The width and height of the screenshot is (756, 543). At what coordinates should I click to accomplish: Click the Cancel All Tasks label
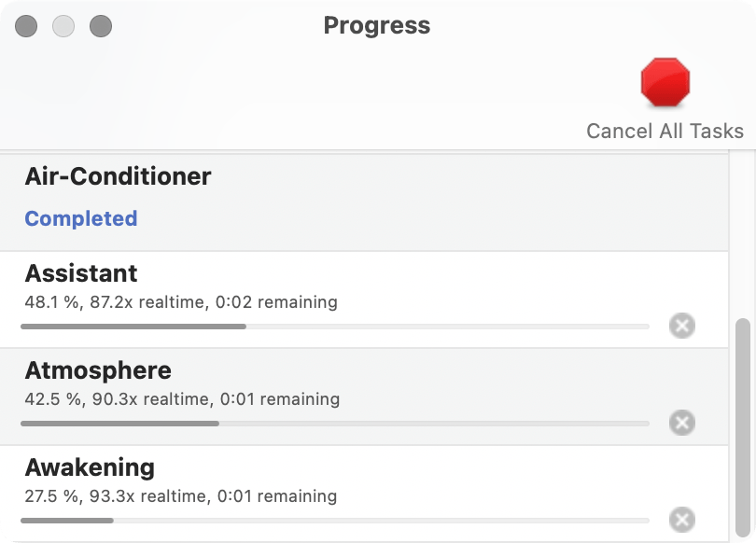[x=665, y=132]
